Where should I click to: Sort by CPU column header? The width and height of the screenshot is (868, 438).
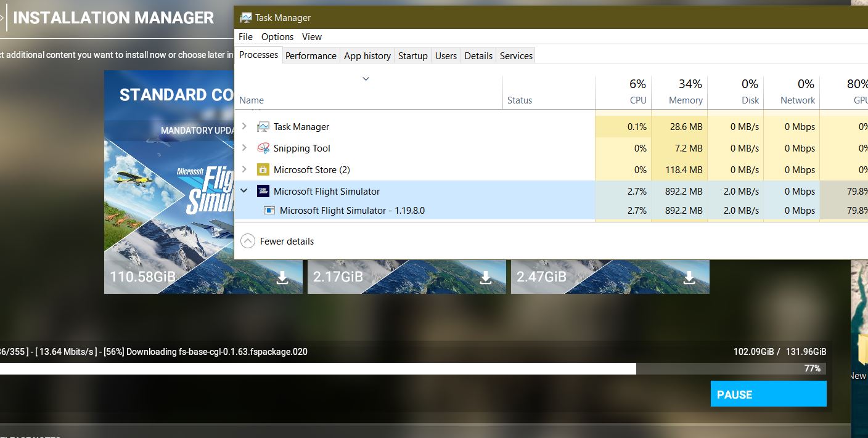(x=623, y=92)
